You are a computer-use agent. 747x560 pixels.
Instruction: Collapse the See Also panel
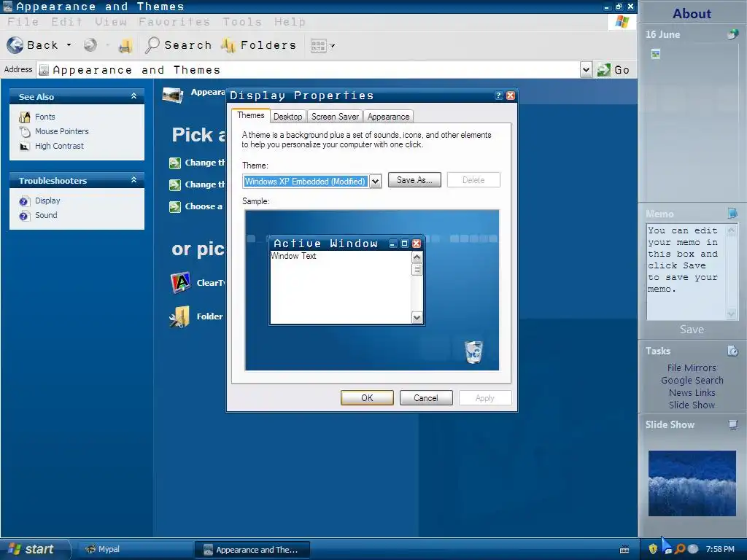134,96
